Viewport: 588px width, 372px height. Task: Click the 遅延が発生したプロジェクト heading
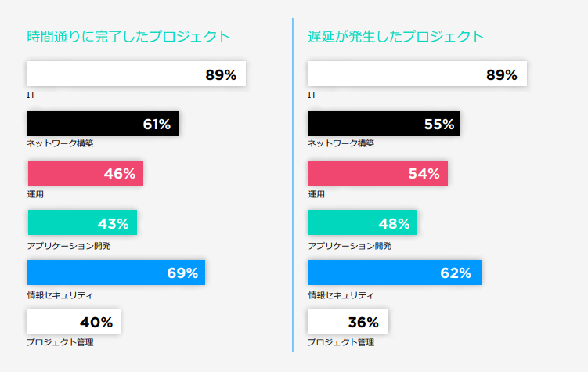click(x=396, y=36)
